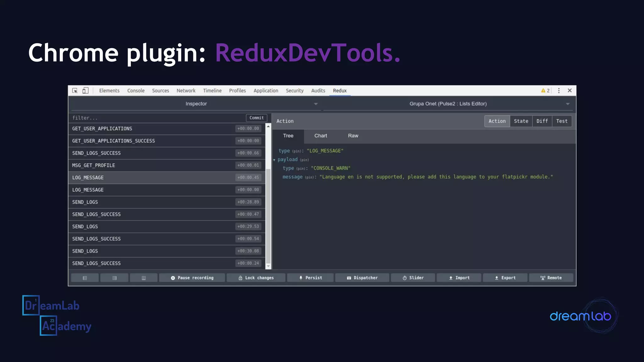Open the Grupa Onet instance dropdown
Screen dimensions: 644x362
[448, 104]
